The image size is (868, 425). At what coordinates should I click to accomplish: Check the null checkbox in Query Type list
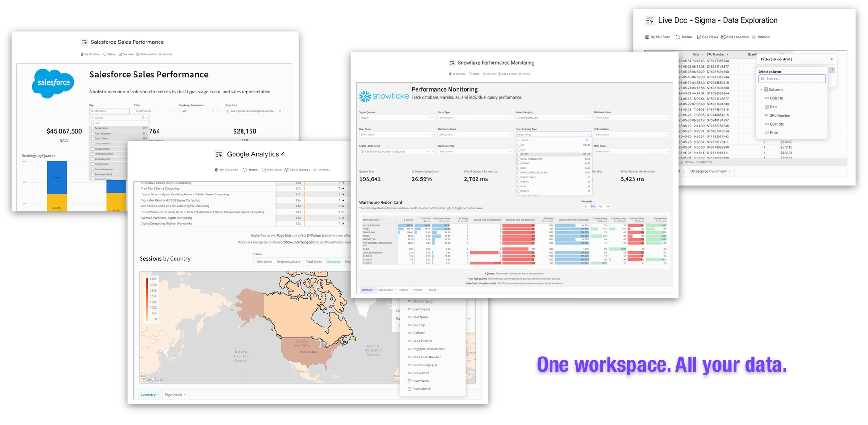pyautogui.click(x=519, y=150)
